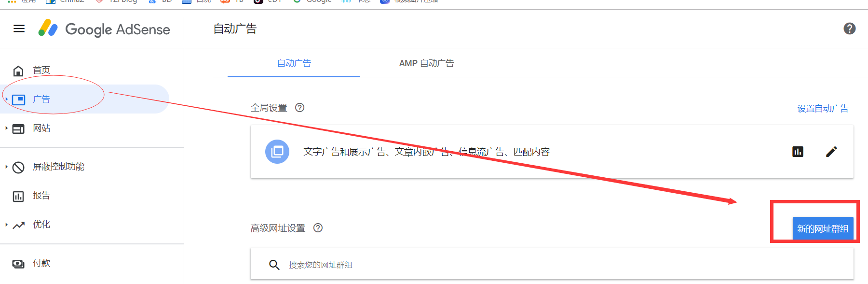The height and width of the screenshot is (284, 868).
Task: Click the magnifier search icon
Action: pos(274,265)
